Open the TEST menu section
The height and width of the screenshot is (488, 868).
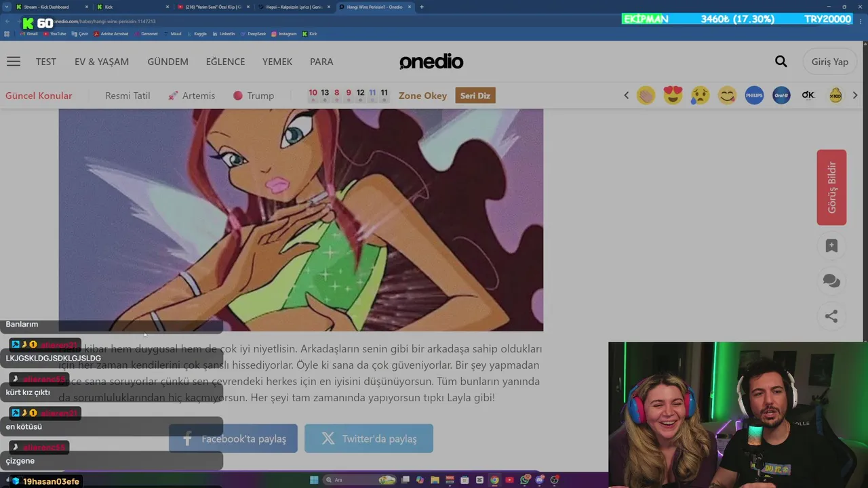[x=46, y=62]
